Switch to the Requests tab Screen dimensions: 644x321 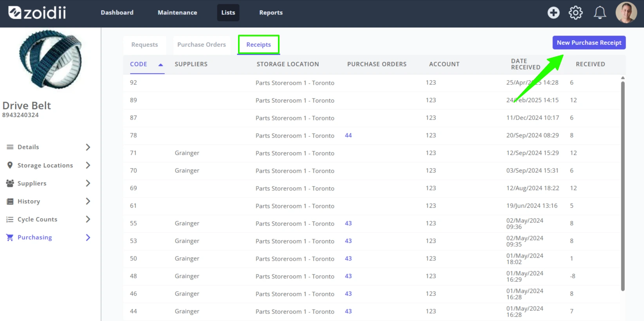(144, 45)
